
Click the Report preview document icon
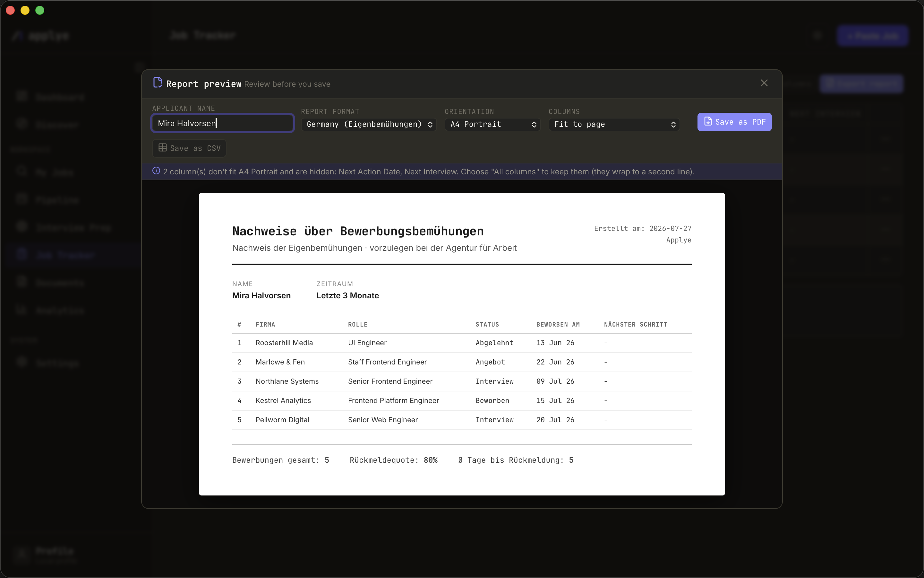158,83
